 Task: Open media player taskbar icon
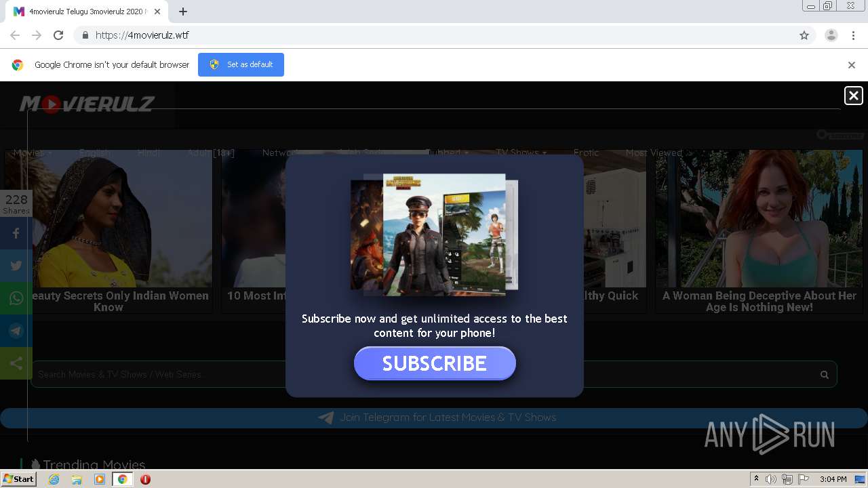[100, 479]
